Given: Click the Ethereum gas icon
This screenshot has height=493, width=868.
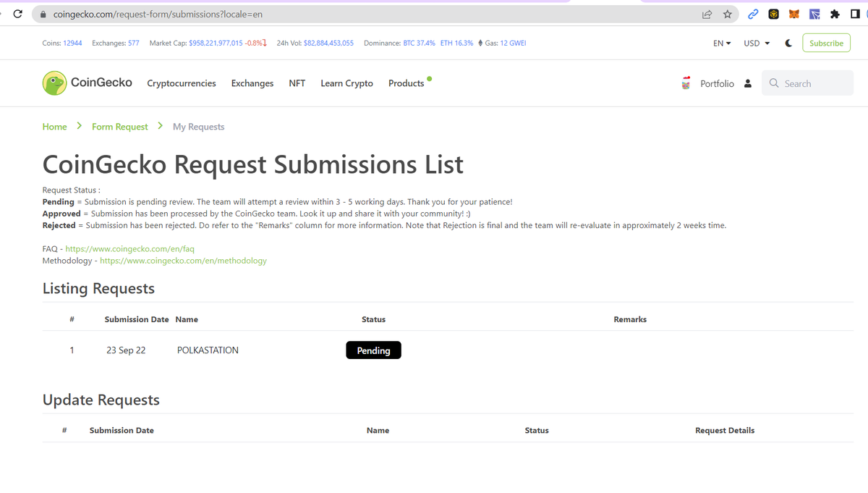Looking at the screenshot, I should click(480, 43).
